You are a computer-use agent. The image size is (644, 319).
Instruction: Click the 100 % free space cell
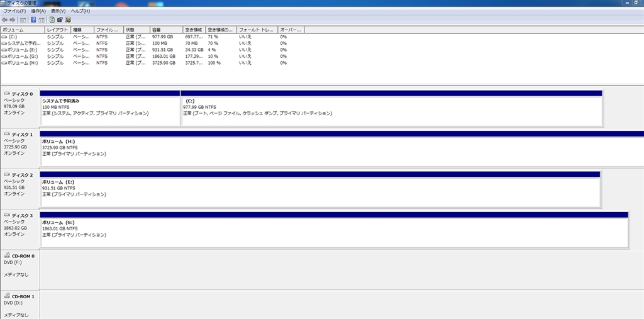[x=214, y=63]
